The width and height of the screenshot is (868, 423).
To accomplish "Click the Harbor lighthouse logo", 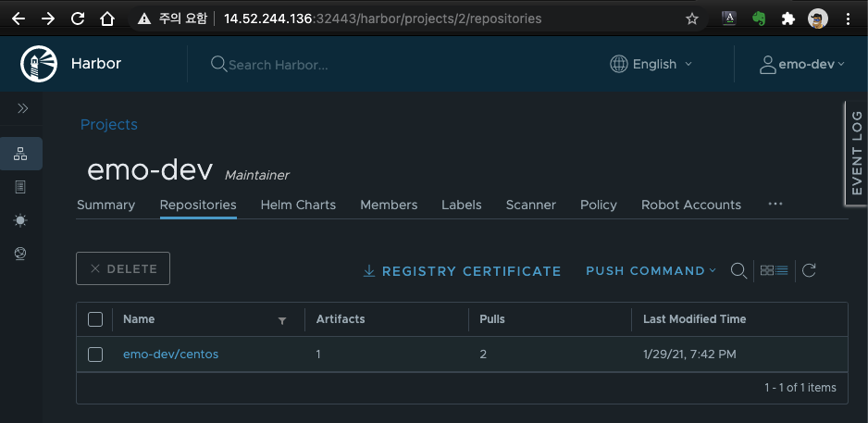I will click(39, 64).
